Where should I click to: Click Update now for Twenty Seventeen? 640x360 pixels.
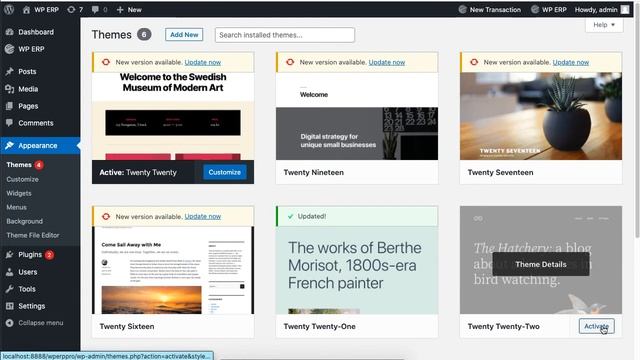[571, 62]
